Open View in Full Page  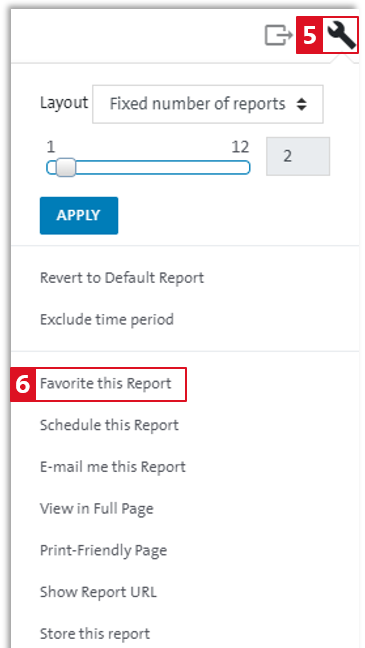(96, 509)
